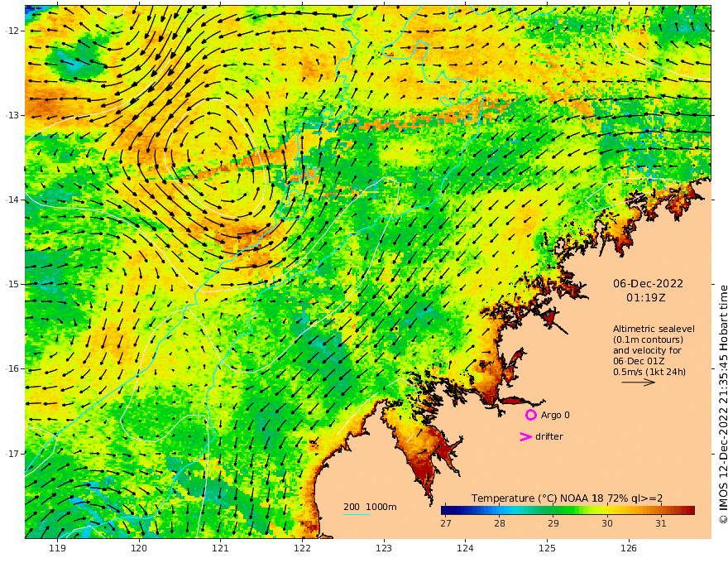Click the "0.5m/s (1kt 24h)" text

pos(649,372)
